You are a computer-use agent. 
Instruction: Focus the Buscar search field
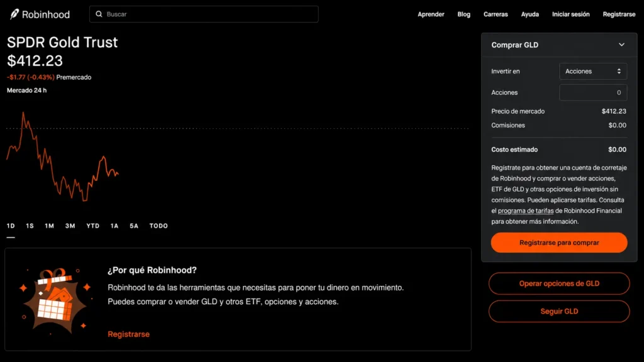click(x=204, y=14)
